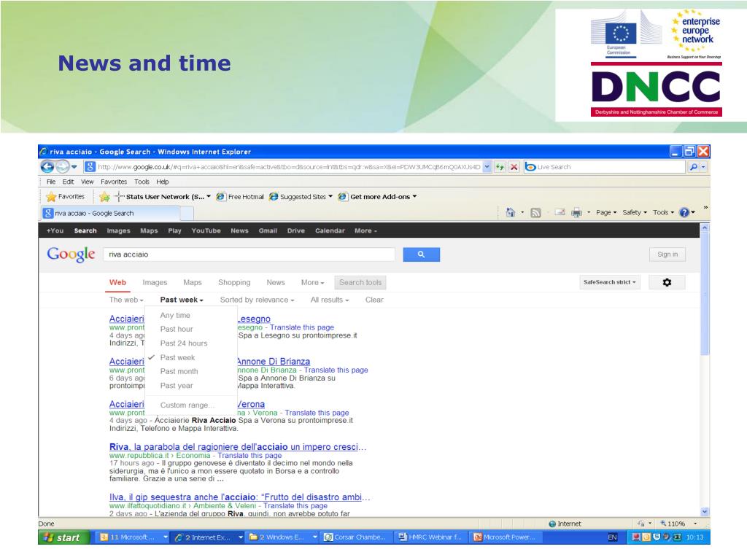
Task: Select the checked Past week option
Action: pyautogui.click(x=177, y=357)
